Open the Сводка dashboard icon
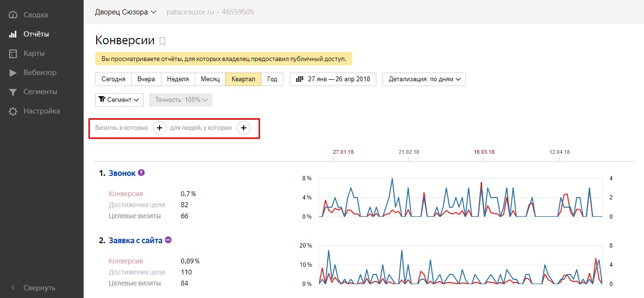This screenshot has width=644, height=298. coord(13,15)
